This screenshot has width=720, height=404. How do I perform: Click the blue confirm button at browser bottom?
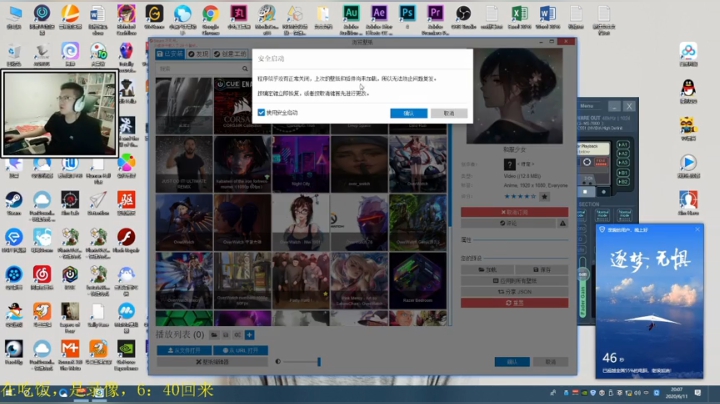(512, 362)
